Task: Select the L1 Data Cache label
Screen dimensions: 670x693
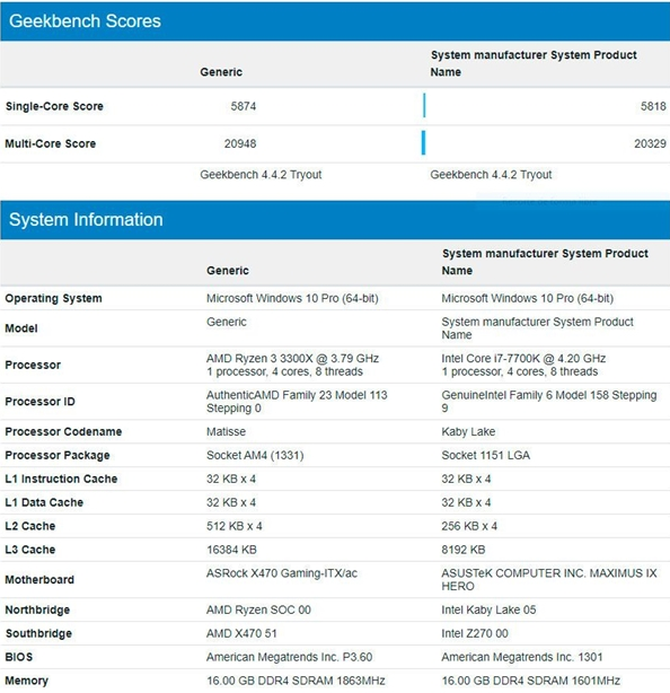Action: tap(44, 503)
